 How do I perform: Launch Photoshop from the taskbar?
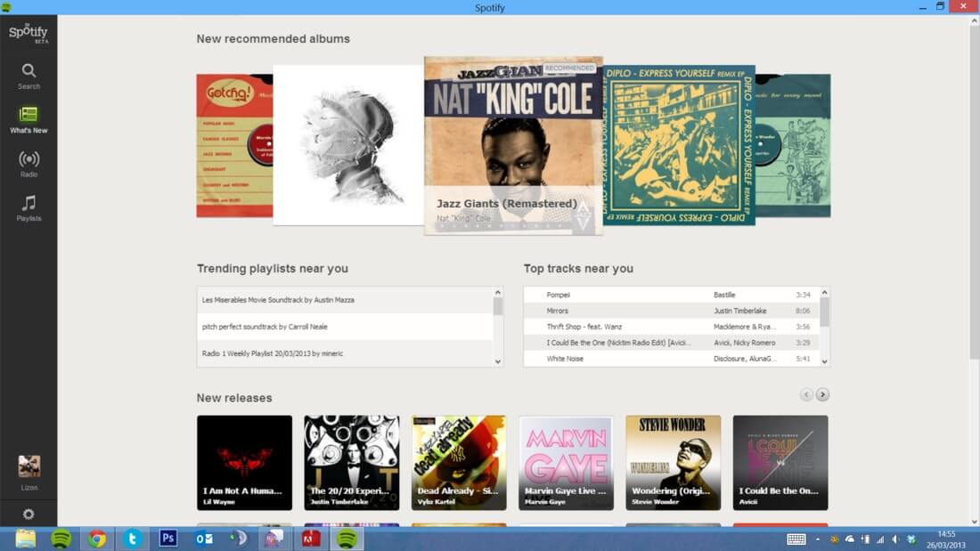coord(168,539)
